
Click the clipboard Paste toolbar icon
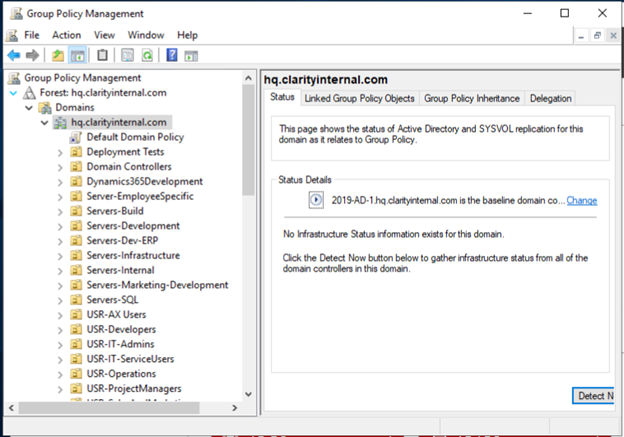pyautogui.click(x=102, y=55)
